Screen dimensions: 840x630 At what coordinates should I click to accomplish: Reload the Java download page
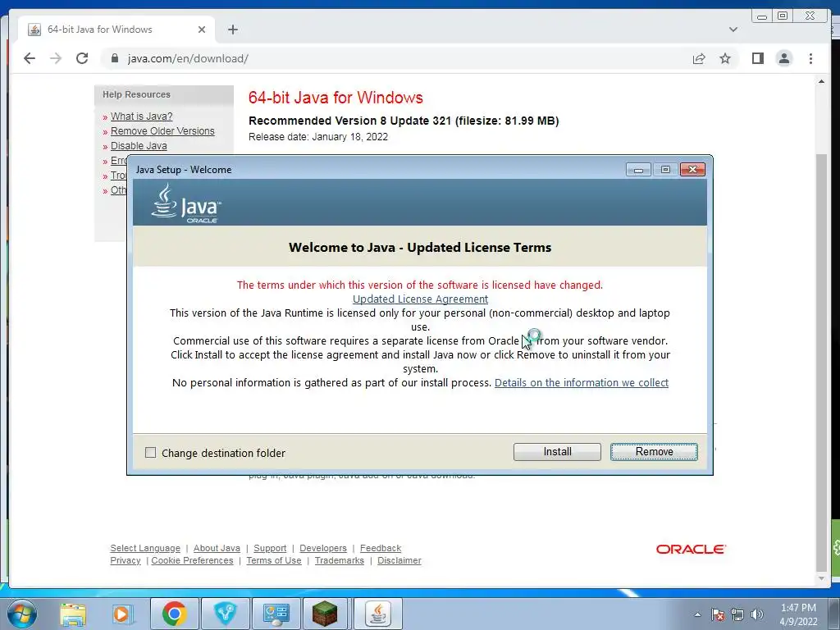(82, 58)
